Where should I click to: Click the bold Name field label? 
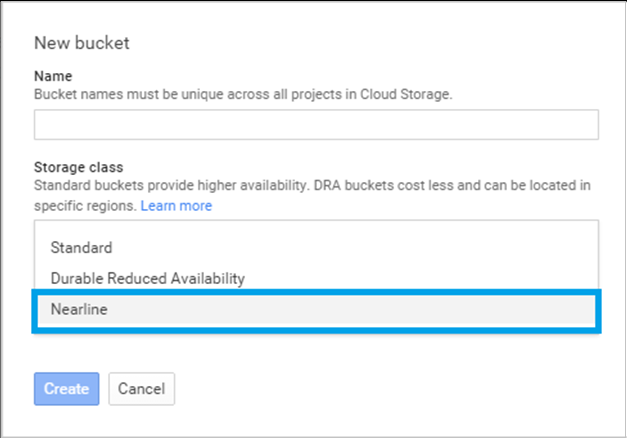point(52,76)
